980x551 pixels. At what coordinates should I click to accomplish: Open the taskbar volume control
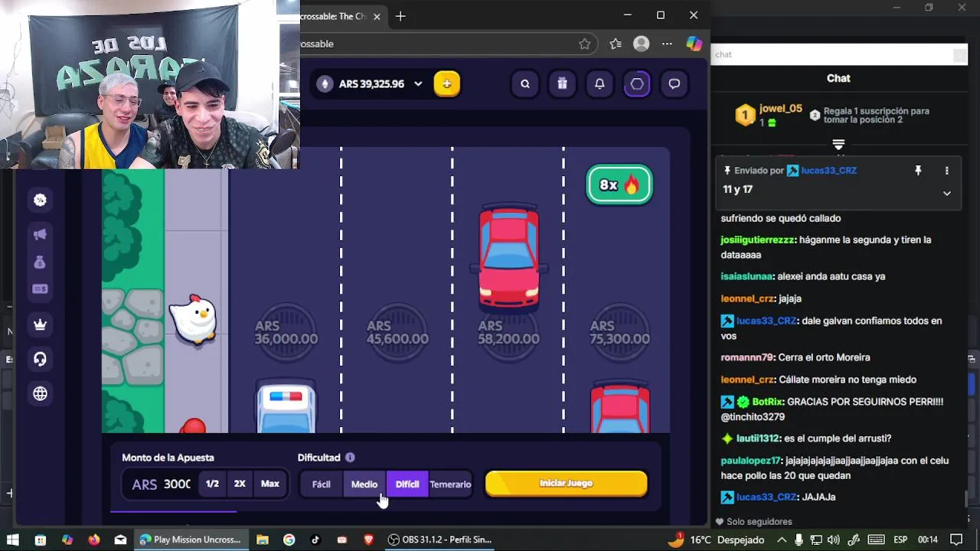coord(834,540)
